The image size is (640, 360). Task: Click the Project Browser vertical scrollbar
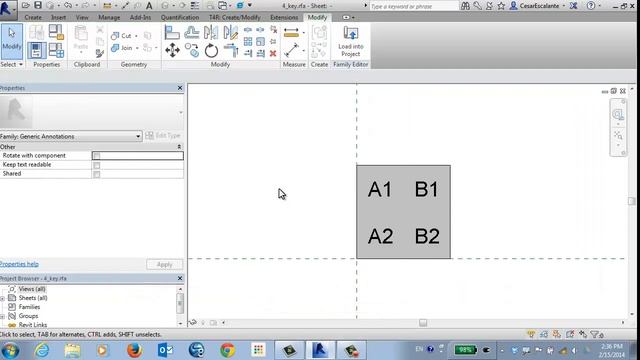click(180, 303)
